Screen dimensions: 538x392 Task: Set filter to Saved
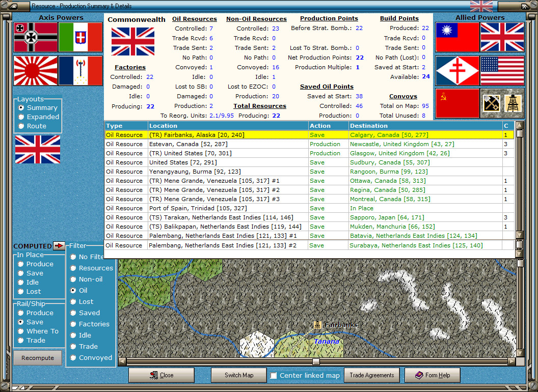[x=73, y=313]
